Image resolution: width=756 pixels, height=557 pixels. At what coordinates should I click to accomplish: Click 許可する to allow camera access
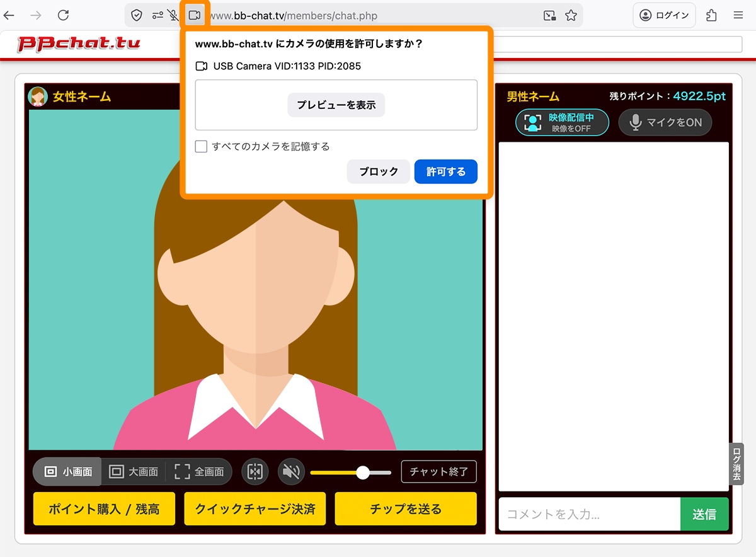click(x=445, y=171)
